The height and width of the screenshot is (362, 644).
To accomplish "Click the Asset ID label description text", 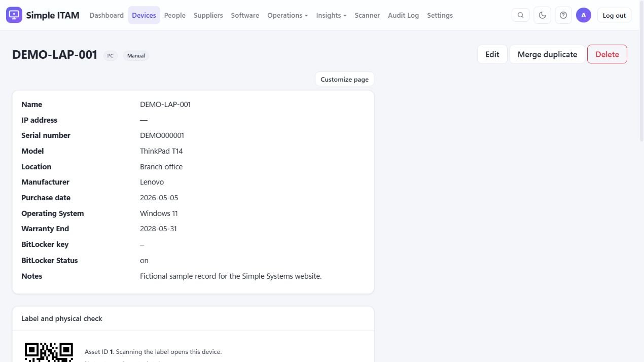I will 153,352.
